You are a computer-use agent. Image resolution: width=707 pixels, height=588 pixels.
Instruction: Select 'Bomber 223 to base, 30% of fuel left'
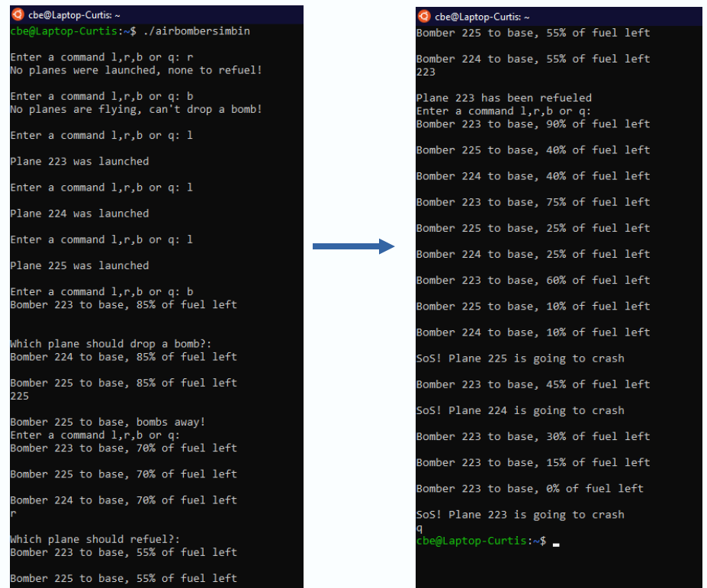[533, 437]
